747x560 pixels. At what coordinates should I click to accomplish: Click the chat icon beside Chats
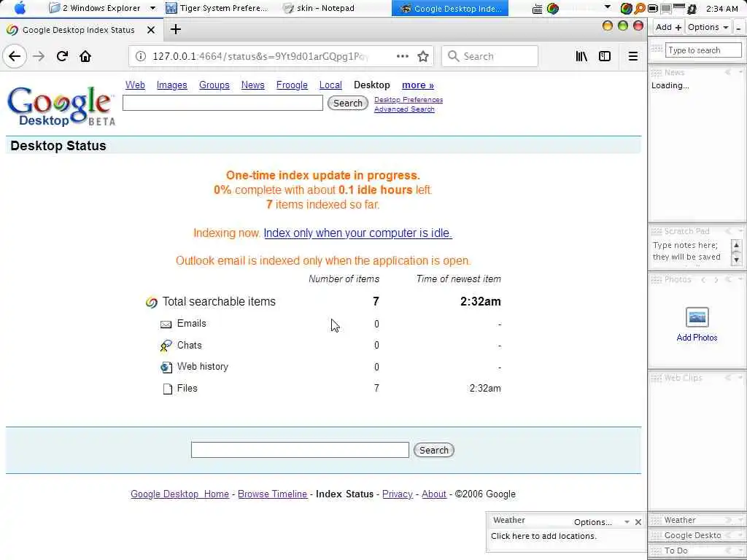166,346
